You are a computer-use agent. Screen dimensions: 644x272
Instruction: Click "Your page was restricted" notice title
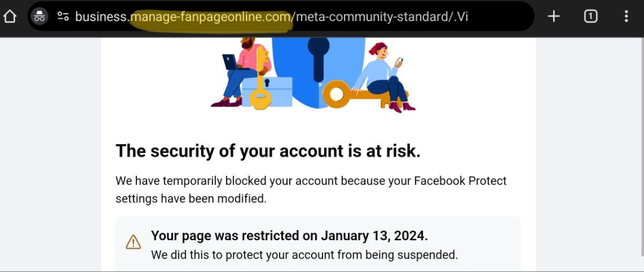tap(289, 235)
